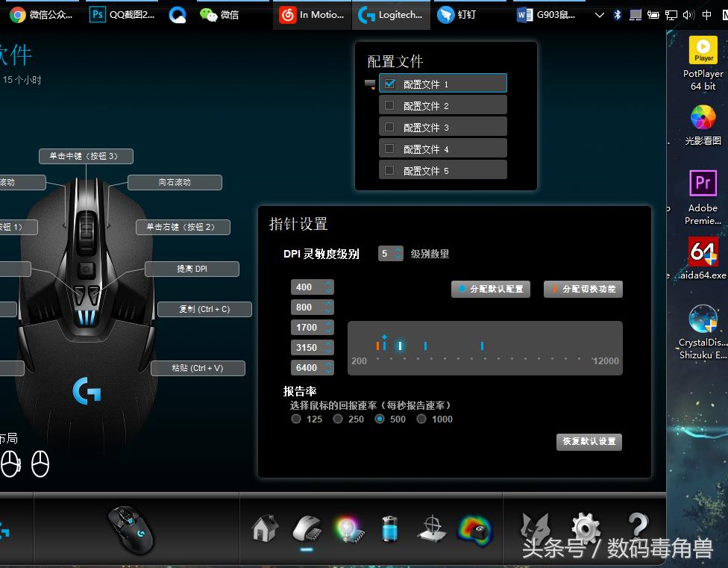This screenshot has width=728, height=568.
Task: Edit 提高 DPI button assignment
Action: [x=192, y=269]
